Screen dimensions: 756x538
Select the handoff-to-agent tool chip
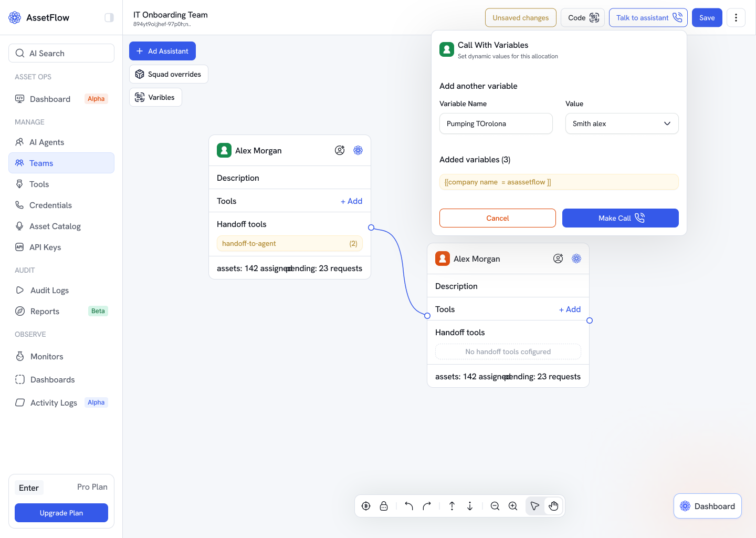click(x=290, y=243)
